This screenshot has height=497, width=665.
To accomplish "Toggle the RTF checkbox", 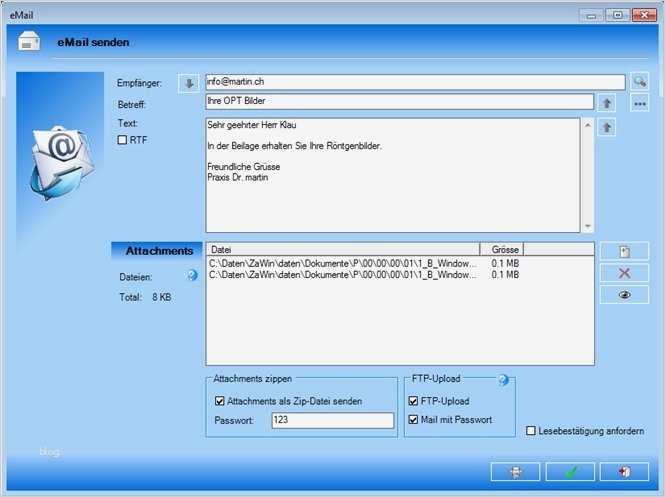I will (122, 140).
